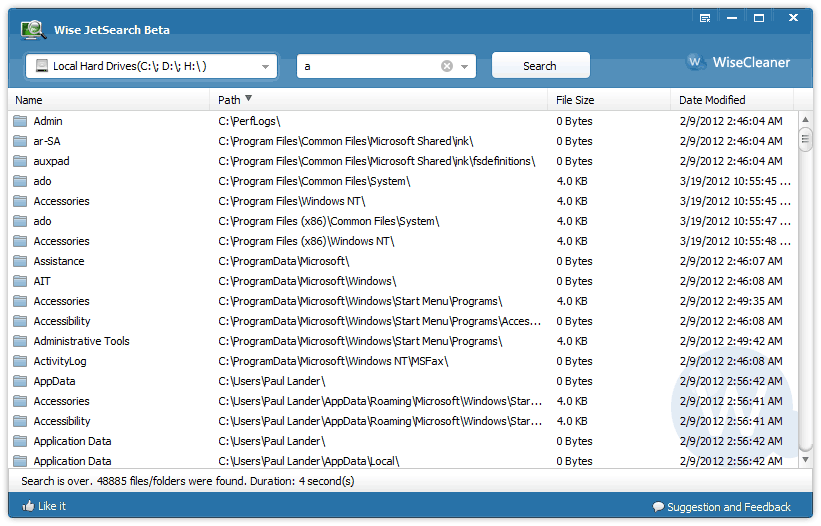This screenshot has width=821, height=526.
Task: Select the path C:\PerfLogs\
Action: [x=249, y=121]
